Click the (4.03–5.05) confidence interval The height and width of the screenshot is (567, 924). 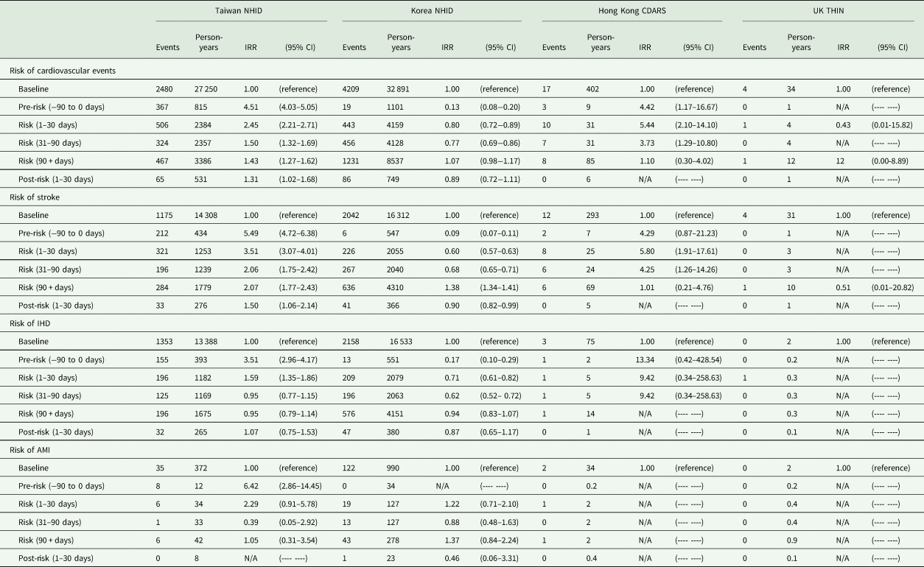(301, 107)
